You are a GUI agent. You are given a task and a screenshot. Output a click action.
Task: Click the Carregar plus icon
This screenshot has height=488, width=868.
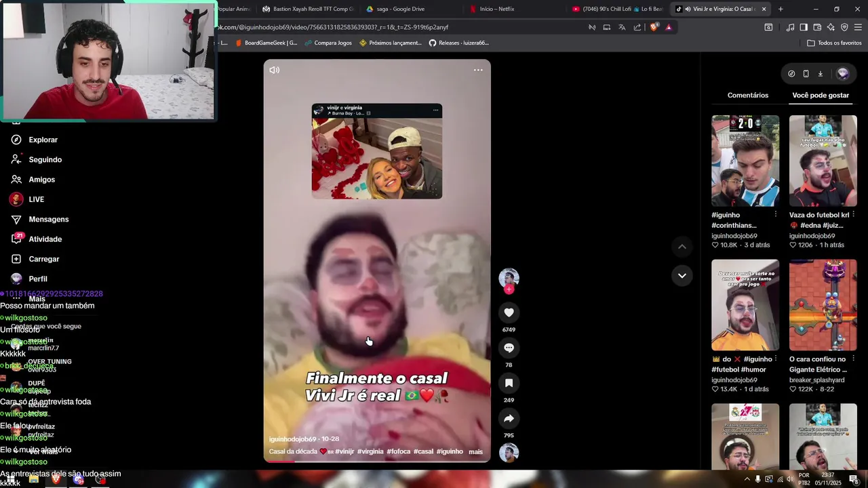(x=16, y=259)
